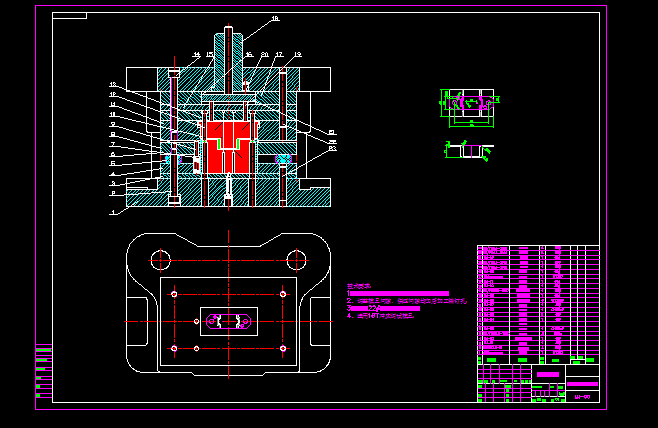
Task: Select the left lifting slot in plan view
Action: (138, 322)
